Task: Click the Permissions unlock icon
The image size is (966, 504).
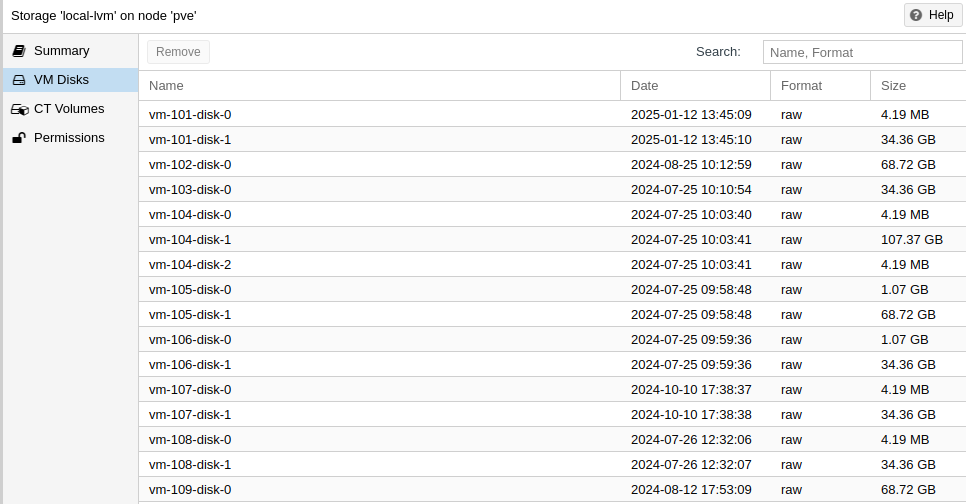Action: click(x=19, y=138)
